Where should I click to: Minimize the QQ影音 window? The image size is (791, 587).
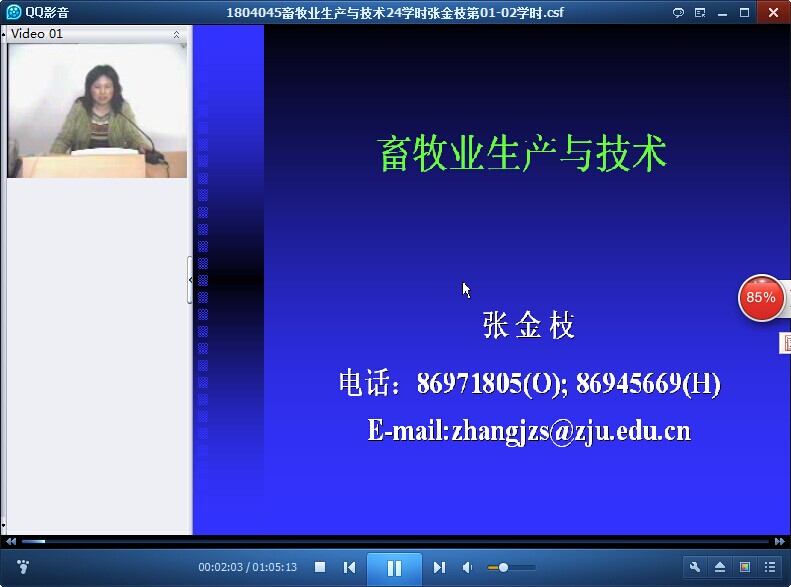[x=722, y=13]
